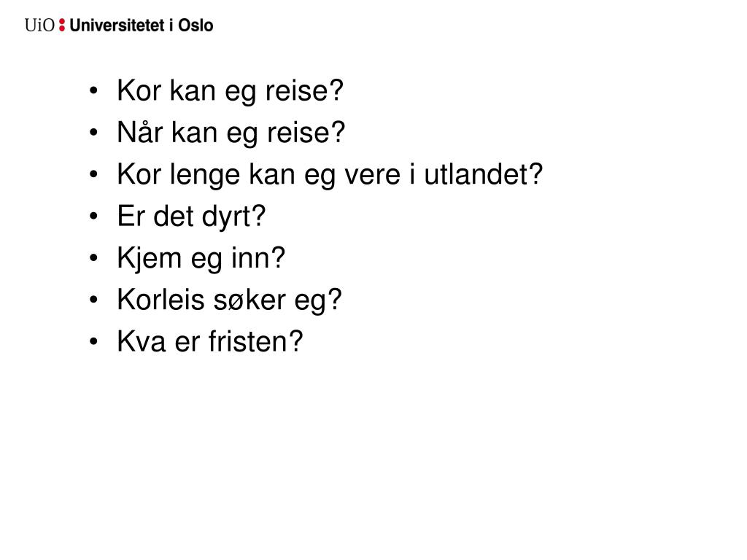Click the bullet before "Kor kan eg reise?"

[x=95, y=93]
